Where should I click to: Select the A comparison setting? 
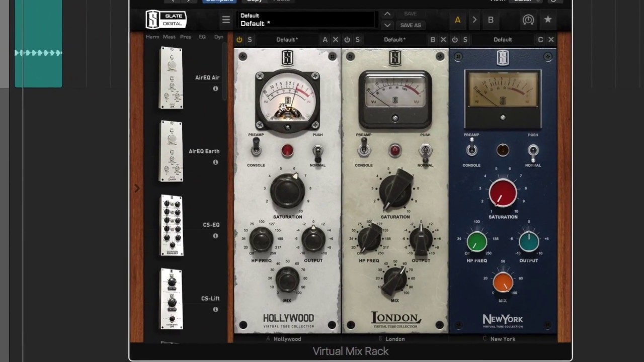[x=457, y=20]
